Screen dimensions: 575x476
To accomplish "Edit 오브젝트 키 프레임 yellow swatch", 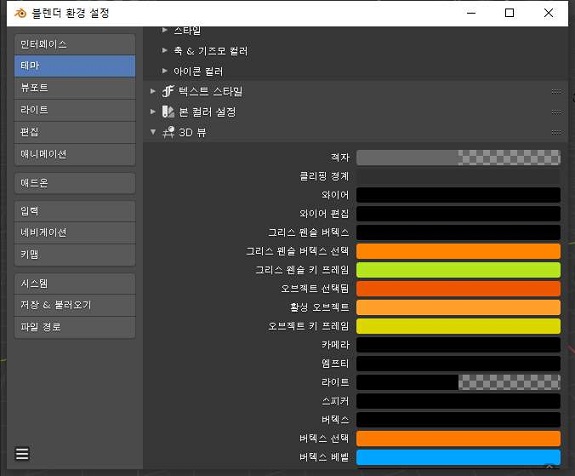I will click(x=458, y=326).
